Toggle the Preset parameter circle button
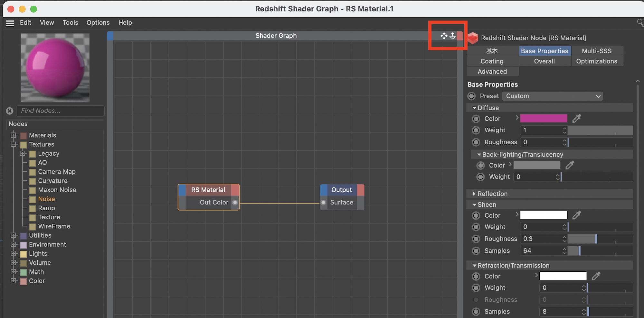Viewport: 644px width, 318px height. pos(471,96)
